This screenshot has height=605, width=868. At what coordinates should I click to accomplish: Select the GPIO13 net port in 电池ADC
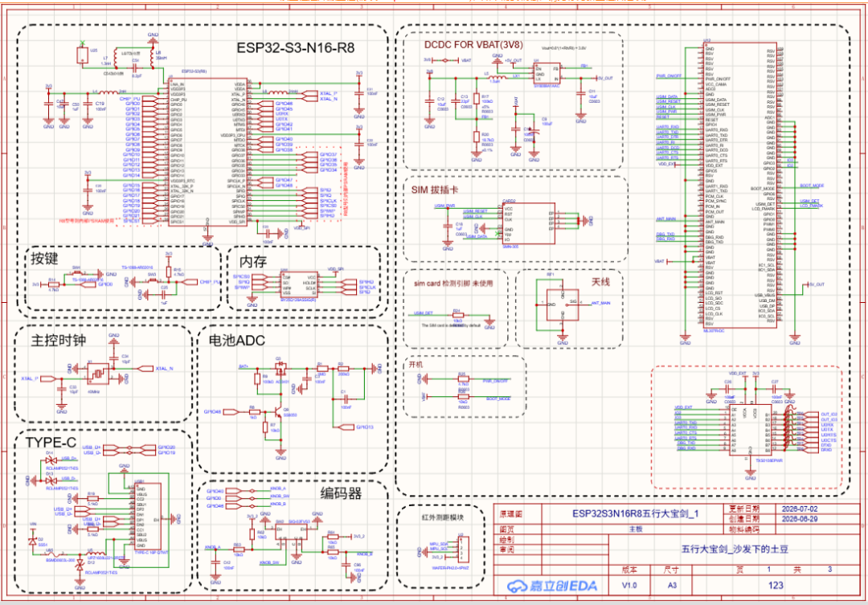358,427
